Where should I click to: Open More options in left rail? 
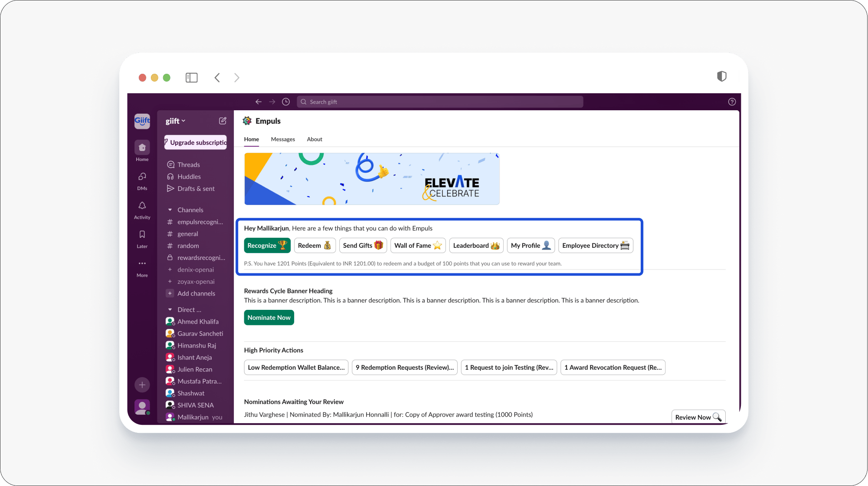tap(142, 268)
